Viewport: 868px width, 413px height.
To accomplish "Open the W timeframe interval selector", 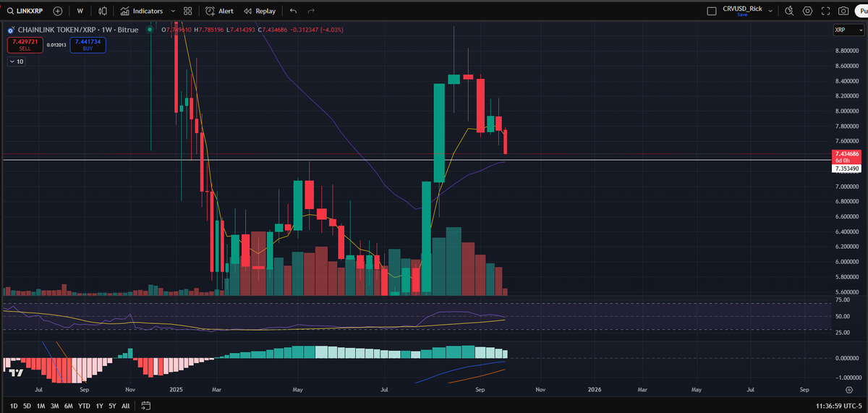I will point(80,11).
